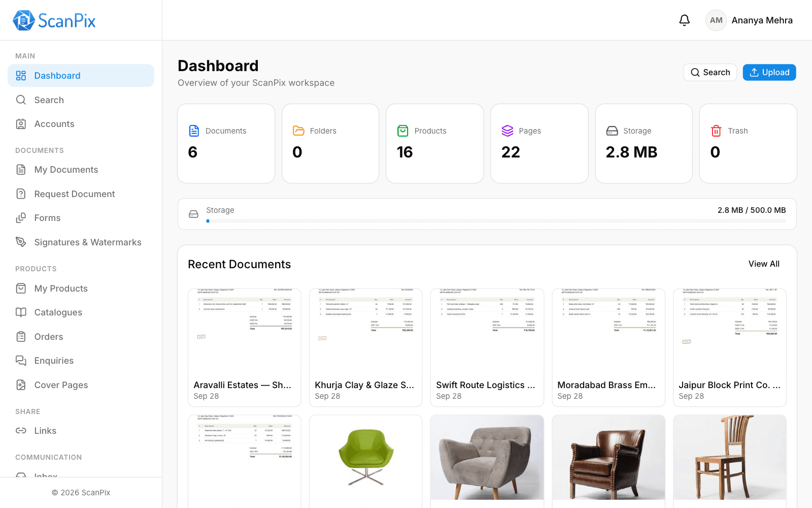Click the Ananya Mehra user name
Viewport: 812px width, 508px height.
[762, 20]
